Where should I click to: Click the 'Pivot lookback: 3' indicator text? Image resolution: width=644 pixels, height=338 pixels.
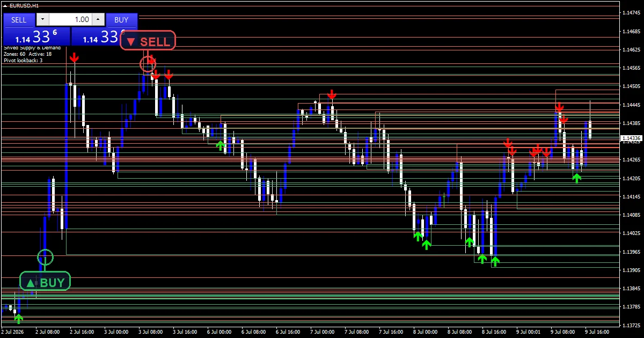click(23, 60)
